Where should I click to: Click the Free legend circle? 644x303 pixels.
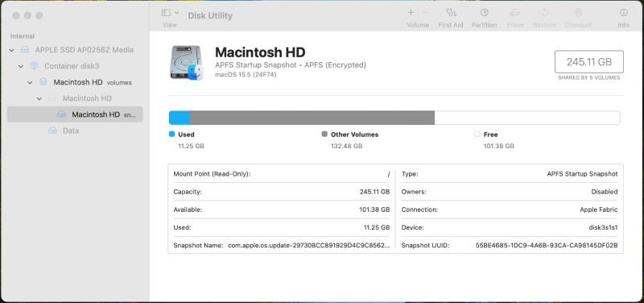(477, 134)
